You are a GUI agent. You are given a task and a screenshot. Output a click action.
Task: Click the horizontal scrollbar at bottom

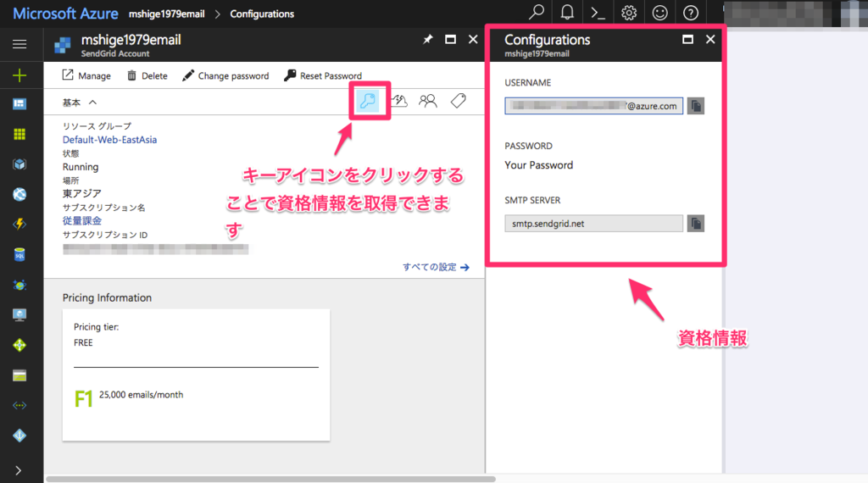pyautogui.click(x=270, y=479)
